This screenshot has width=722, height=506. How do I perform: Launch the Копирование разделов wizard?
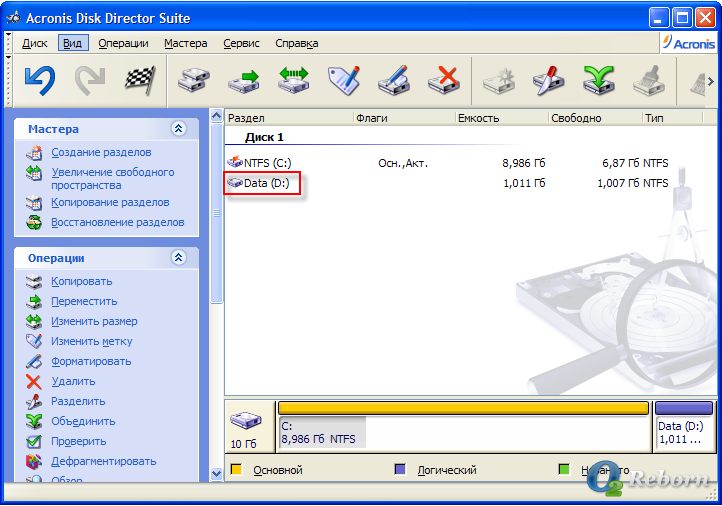click(110, 203)
